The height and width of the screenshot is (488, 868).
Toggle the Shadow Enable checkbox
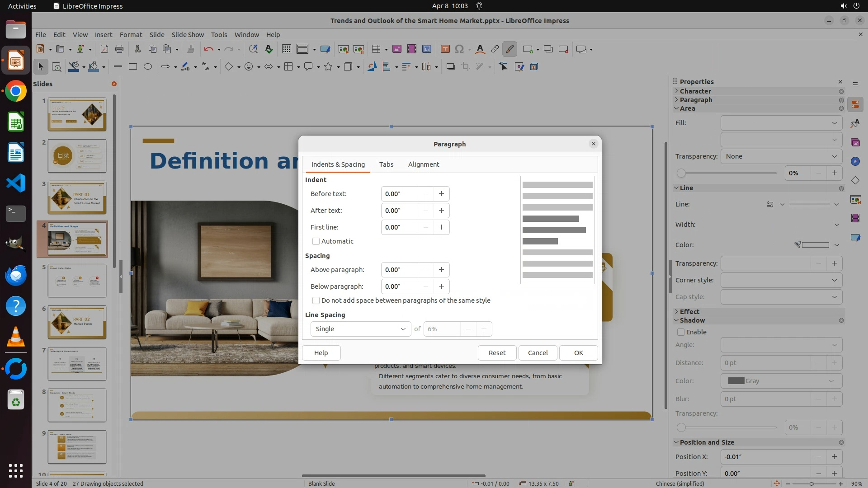(681, 332)
